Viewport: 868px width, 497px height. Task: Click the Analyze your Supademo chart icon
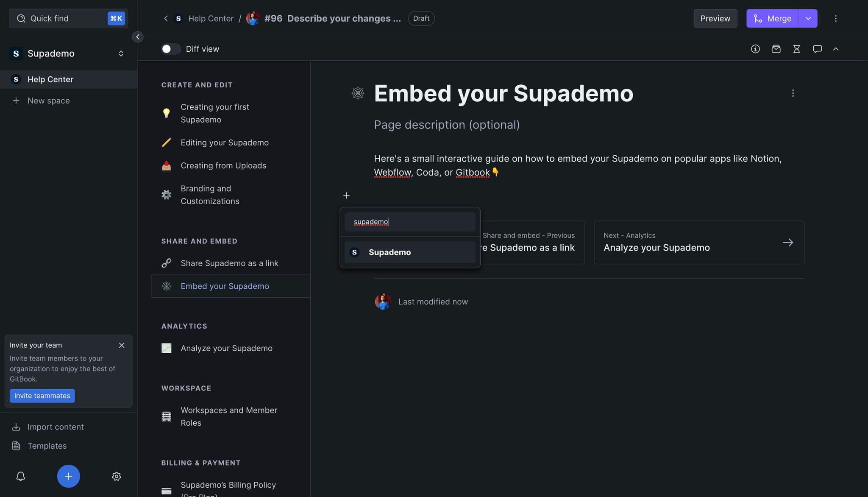click(167, 348)
